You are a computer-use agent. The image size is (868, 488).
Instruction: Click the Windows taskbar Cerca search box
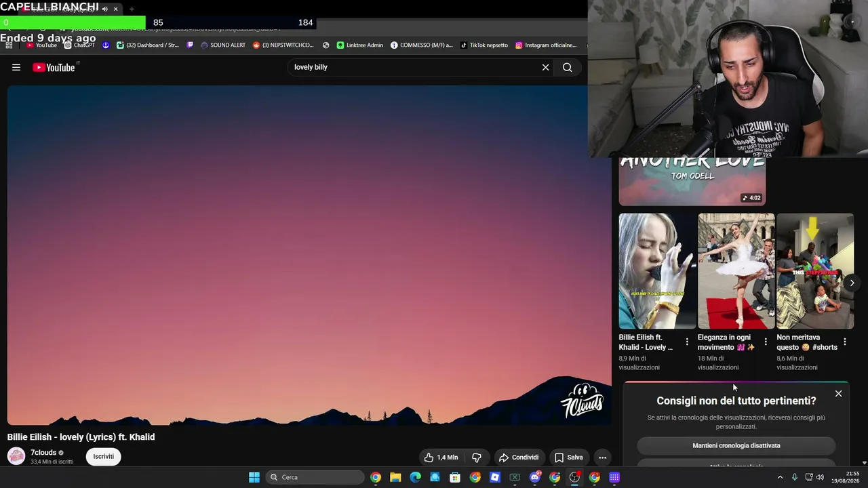315,477
